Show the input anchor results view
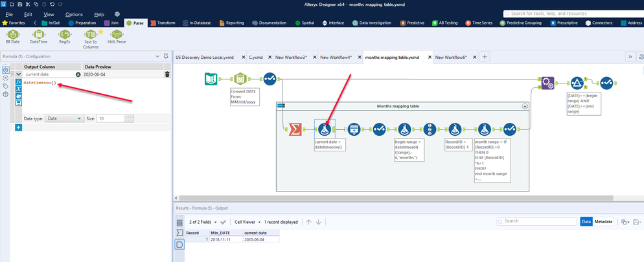This screenshot has height=262, width=644. tap(179, 233)
